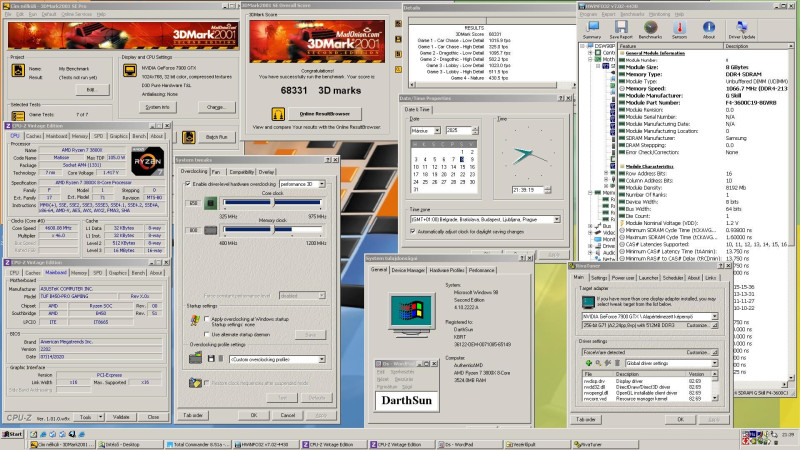Click the time input field in Date/Time Properties

528,190
